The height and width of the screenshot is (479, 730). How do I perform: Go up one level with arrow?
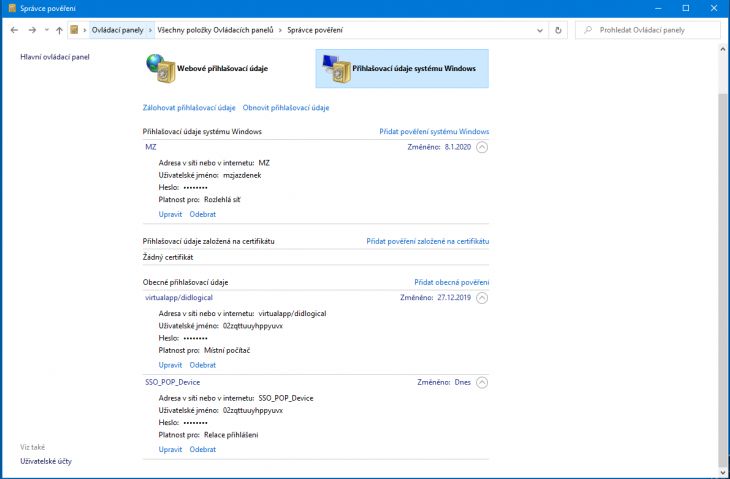[x=59, y=30]
